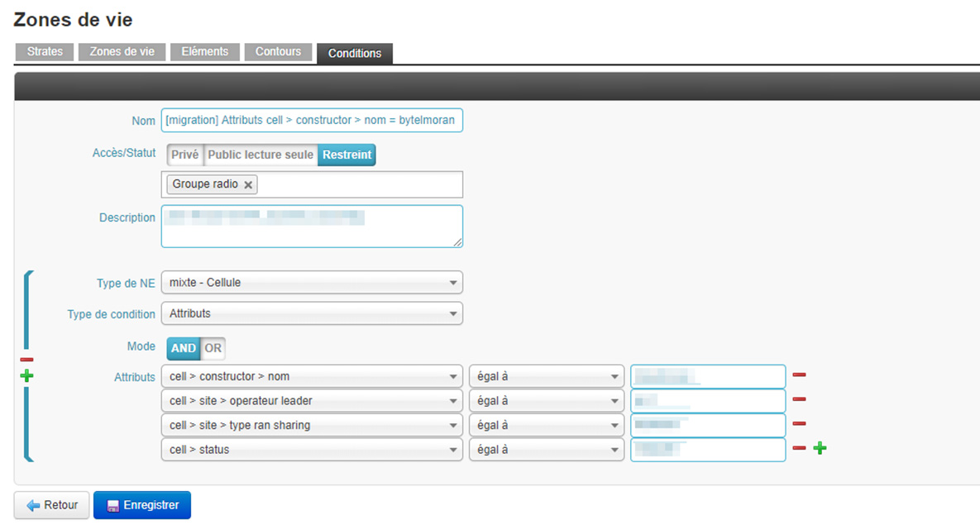Add a new attribute after cell > status

coord(820,448)
